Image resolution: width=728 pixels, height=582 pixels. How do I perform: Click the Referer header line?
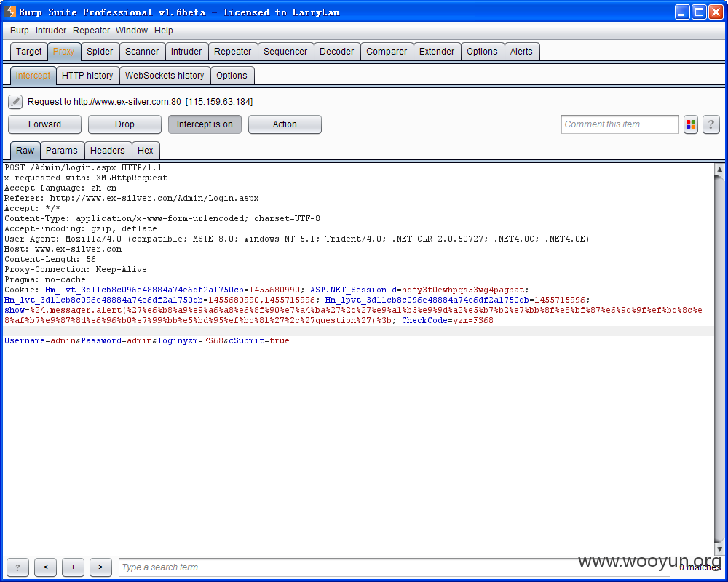coord(131,198)
